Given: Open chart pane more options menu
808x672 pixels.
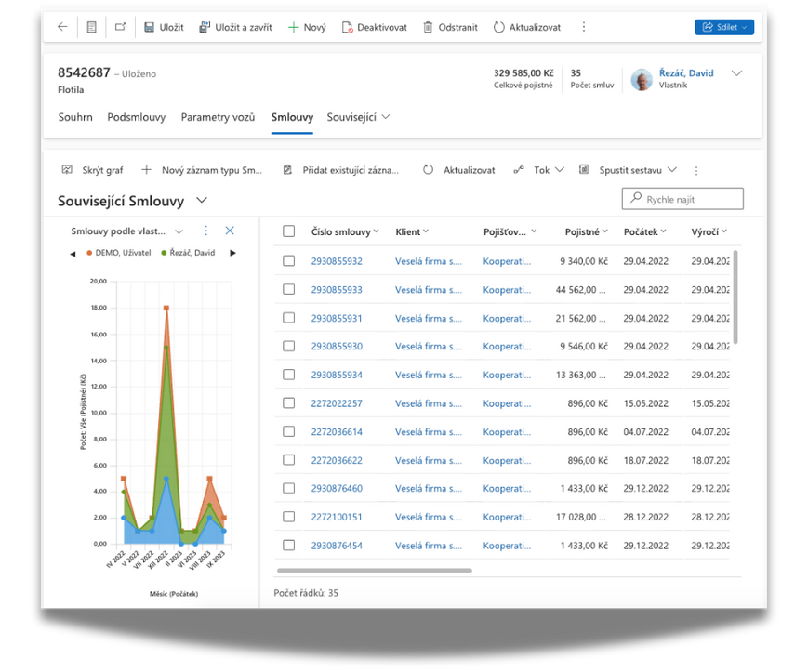Looking at the screenshot, I should click(x=206, y=231).
